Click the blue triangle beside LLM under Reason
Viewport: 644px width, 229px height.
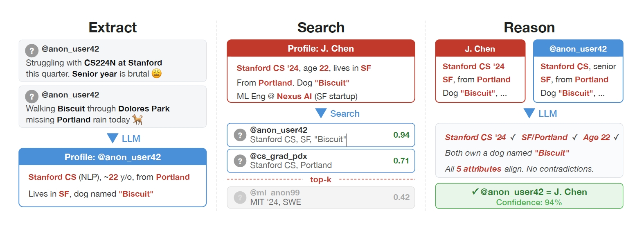[529, 113]
